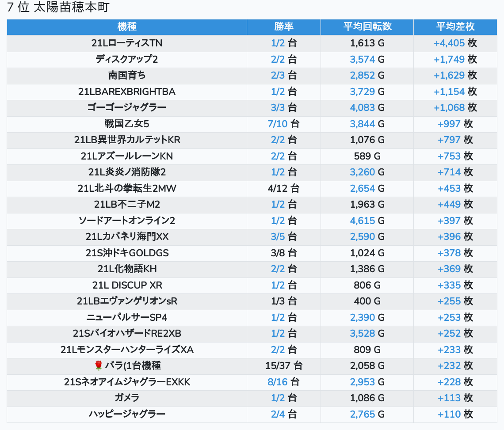Click the +335 枚 difference value
504x430 pixels.
coord(455,285)
